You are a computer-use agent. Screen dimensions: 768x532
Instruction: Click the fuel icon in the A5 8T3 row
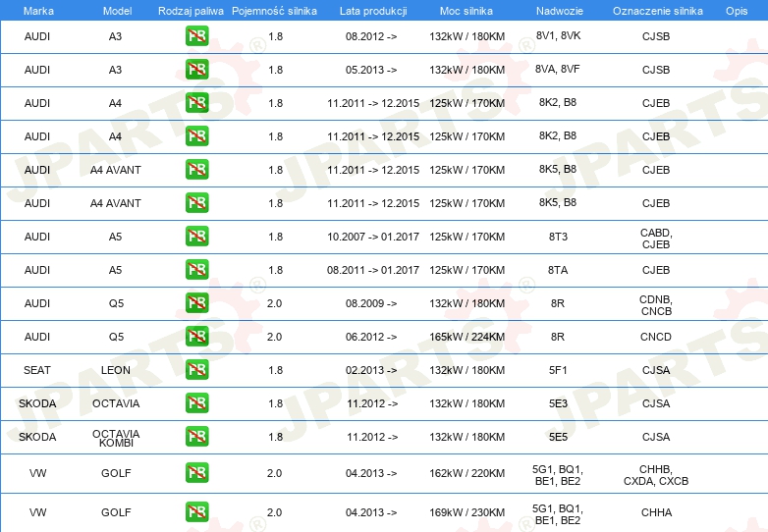(x=196, y=237)
